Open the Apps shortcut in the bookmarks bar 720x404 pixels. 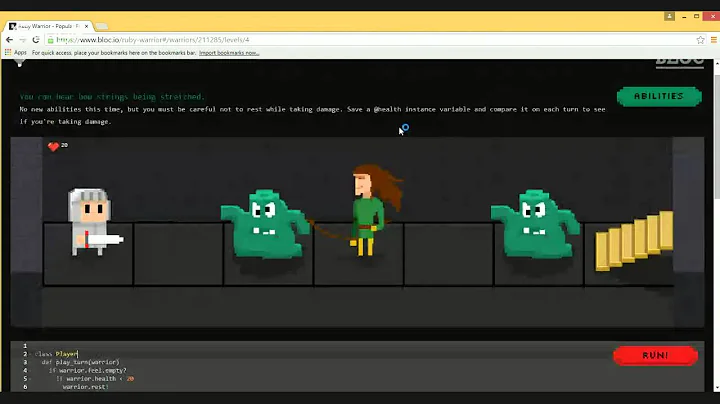16,52
